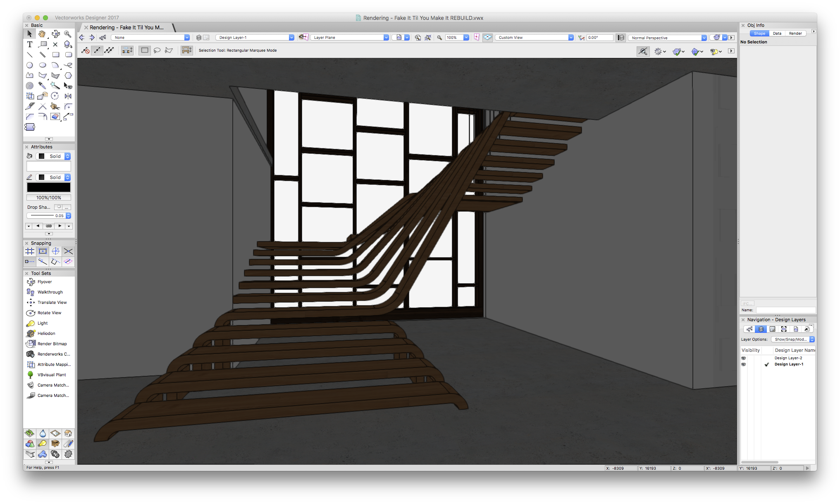Select the Text tool
This screenshot has width=840, height=504.
click(30, 44)
